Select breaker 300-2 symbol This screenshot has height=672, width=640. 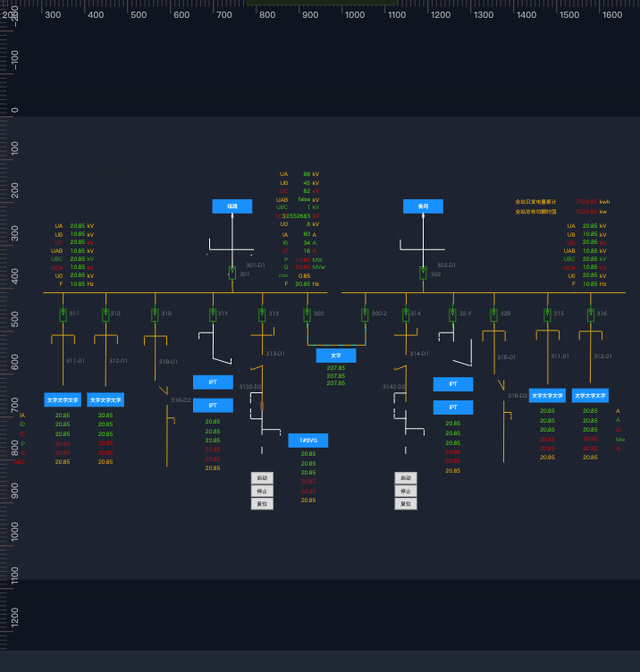(x=365, y=315)
